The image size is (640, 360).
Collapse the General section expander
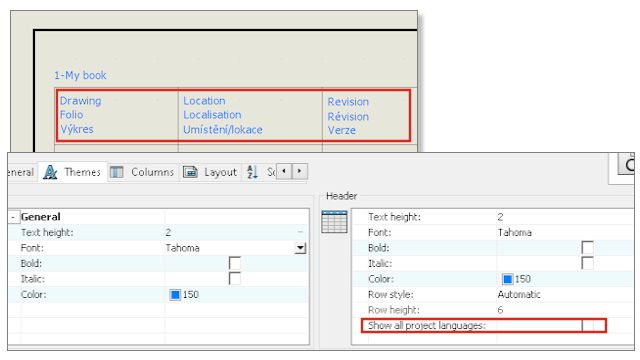[x=13, y=217]
